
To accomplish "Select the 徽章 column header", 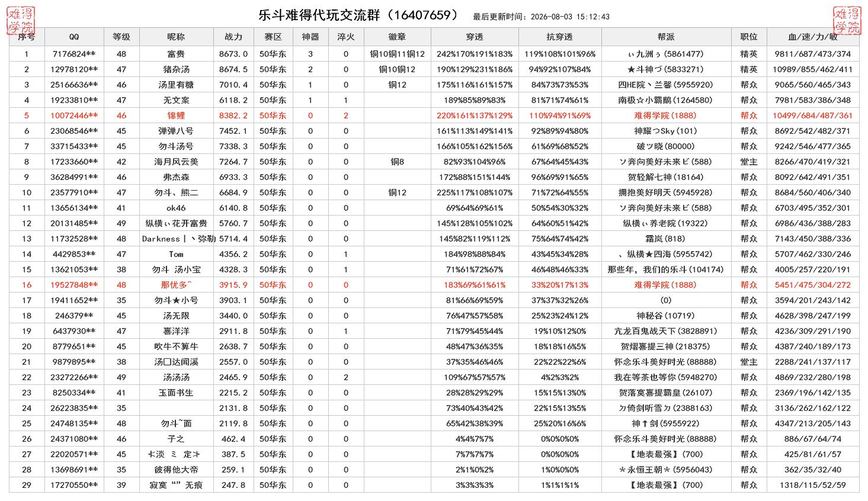I will 397,37.
